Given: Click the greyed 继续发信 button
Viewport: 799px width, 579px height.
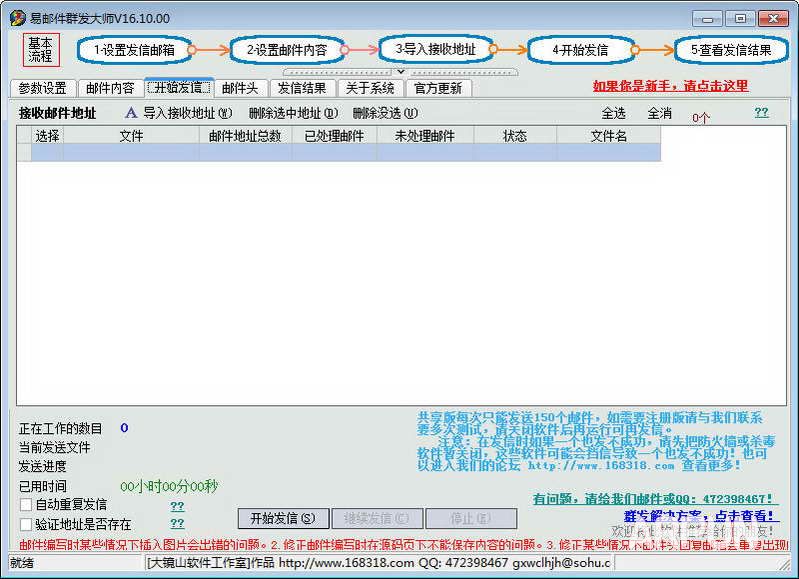Looking at the screenshot, I should coord(377,518).
